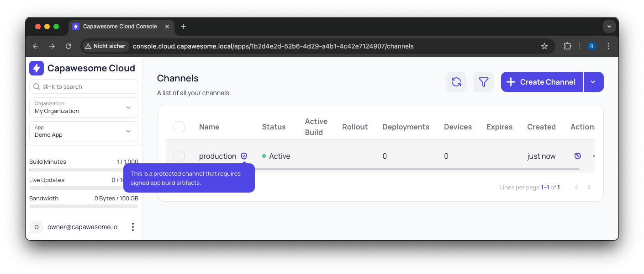Click the Create Channel button
This screenshot has height=274, width=644.
[542, 82]
